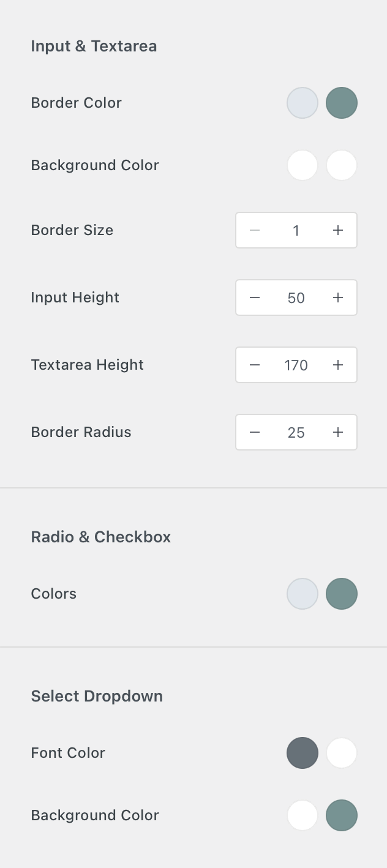Decrease Input Height with minus icon
Image resolution: width=387 pixels, height=868 pixels.
point(255,297)
